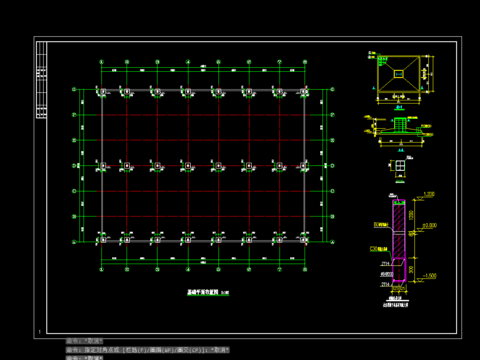Select the title block strip inside the sheet border
The width and height of the screenshot is (480, 360).
(x=41, y=80)
